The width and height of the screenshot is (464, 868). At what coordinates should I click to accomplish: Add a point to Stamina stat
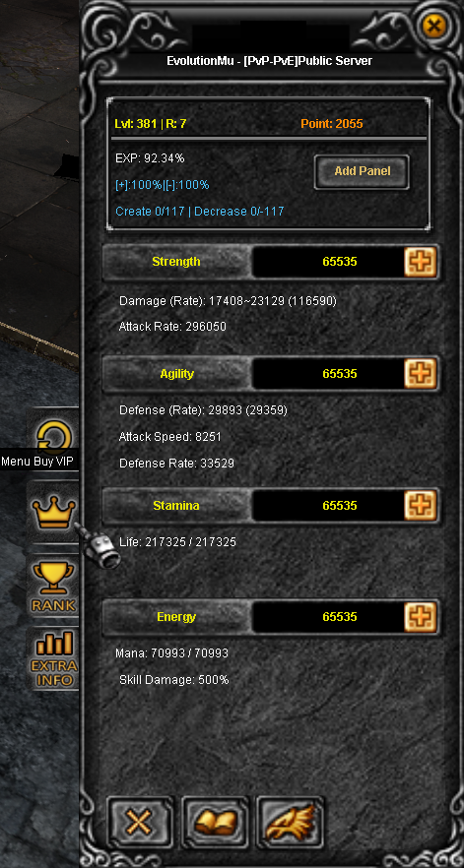[x=421, y=506]
